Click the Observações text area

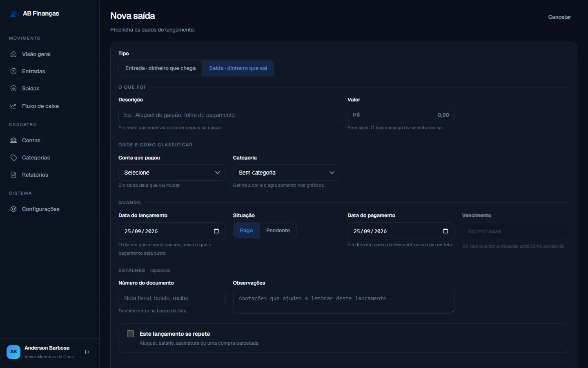[x=344, y=302]
